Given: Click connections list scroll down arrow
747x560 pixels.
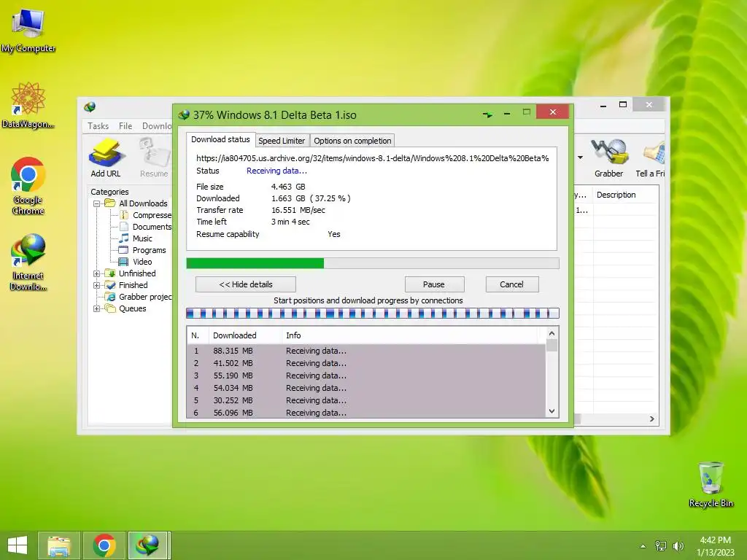Looking at the screenshot, I should pyautogui.click(x=551, y=411).
